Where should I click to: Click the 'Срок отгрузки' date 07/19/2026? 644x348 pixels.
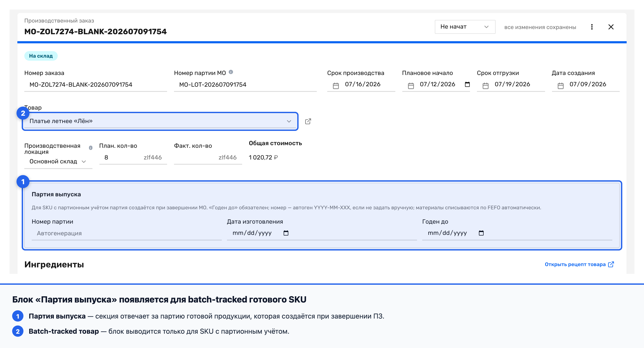pos(512,84)
